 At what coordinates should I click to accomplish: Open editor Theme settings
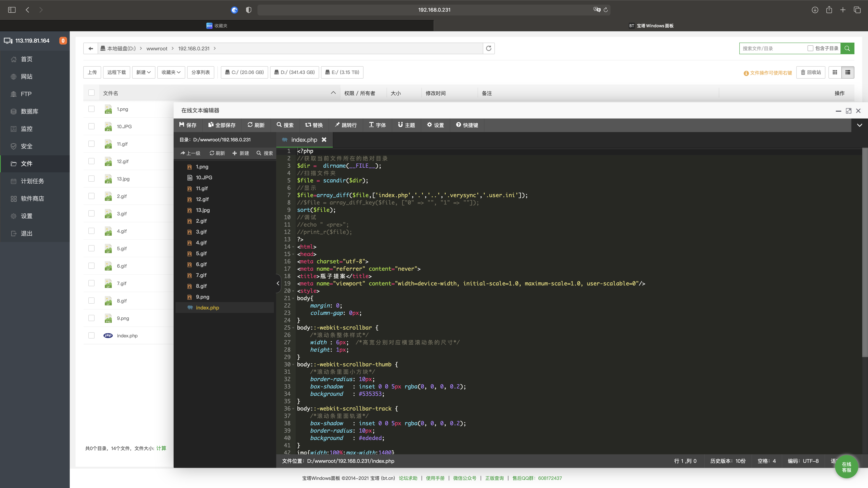[406, 125]
